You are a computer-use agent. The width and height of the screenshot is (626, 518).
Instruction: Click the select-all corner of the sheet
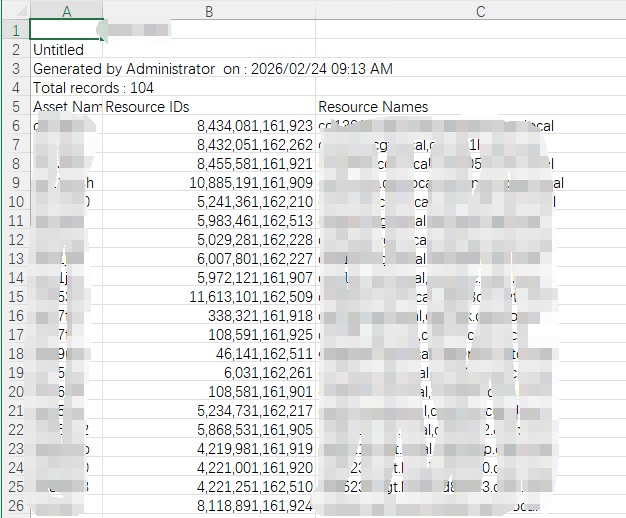14,11
